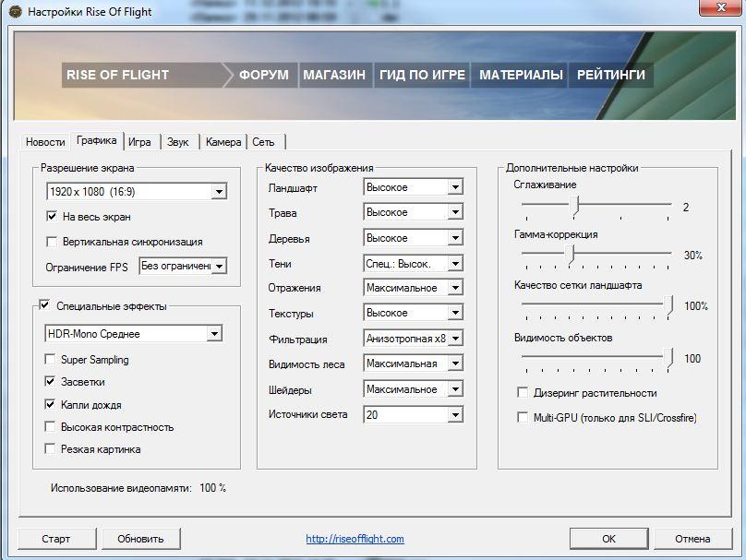
Task: Click the Обновить button
Action: (141, 539)
